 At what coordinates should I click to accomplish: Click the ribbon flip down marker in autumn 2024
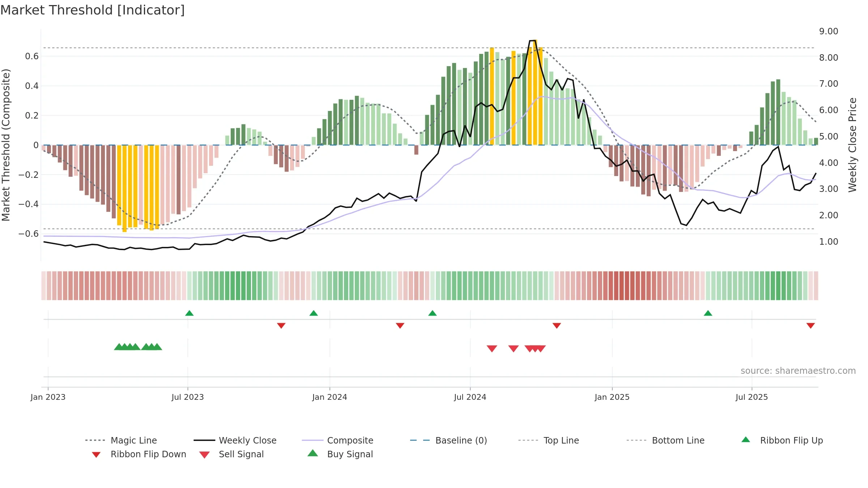point(557,326)
